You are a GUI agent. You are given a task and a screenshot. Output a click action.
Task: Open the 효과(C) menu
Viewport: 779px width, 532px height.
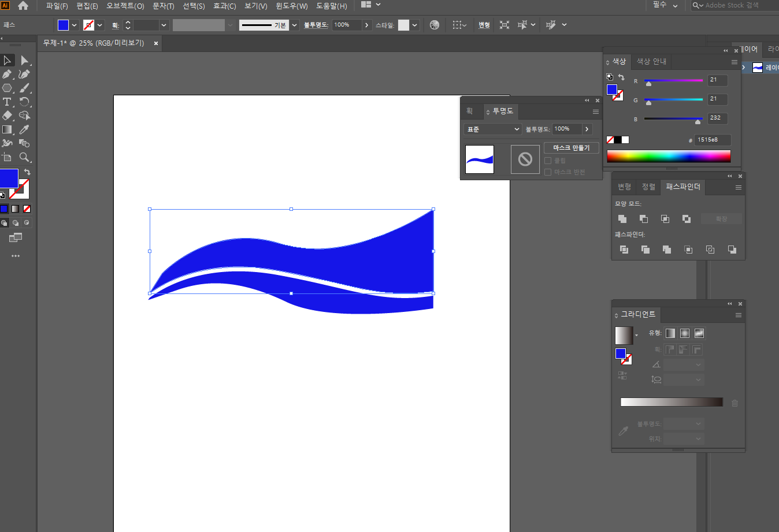tap(224, 6)
